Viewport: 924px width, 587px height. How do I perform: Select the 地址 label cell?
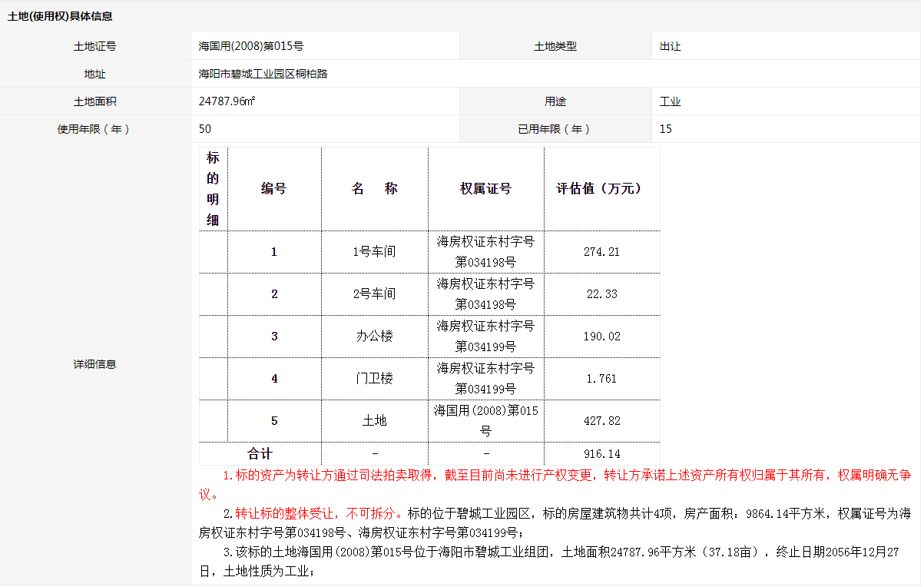click(x=95, y=74)
